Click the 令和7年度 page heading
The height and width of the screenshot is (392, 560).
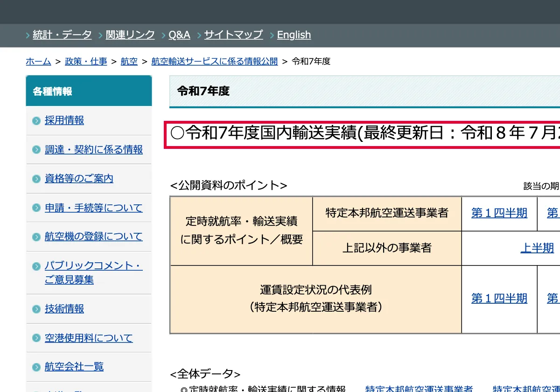[203, 91]
